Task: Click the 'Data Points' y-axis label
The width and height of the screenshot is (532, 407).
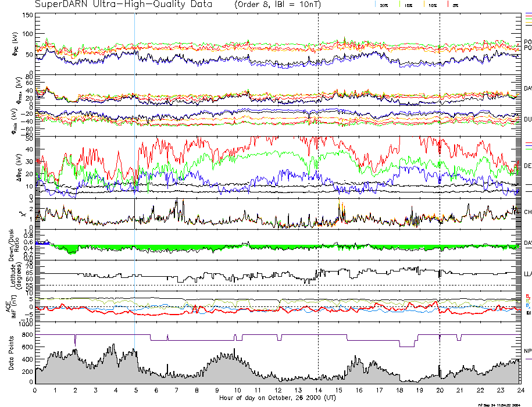Action: (x=12, y=353)
